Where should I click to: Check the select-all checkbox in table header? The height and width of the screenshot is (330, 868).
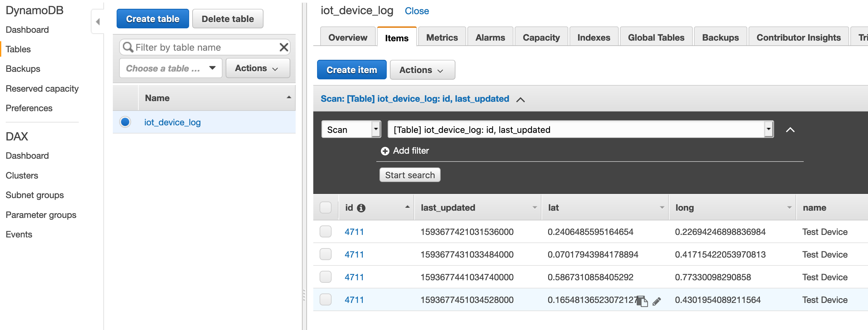325,208
